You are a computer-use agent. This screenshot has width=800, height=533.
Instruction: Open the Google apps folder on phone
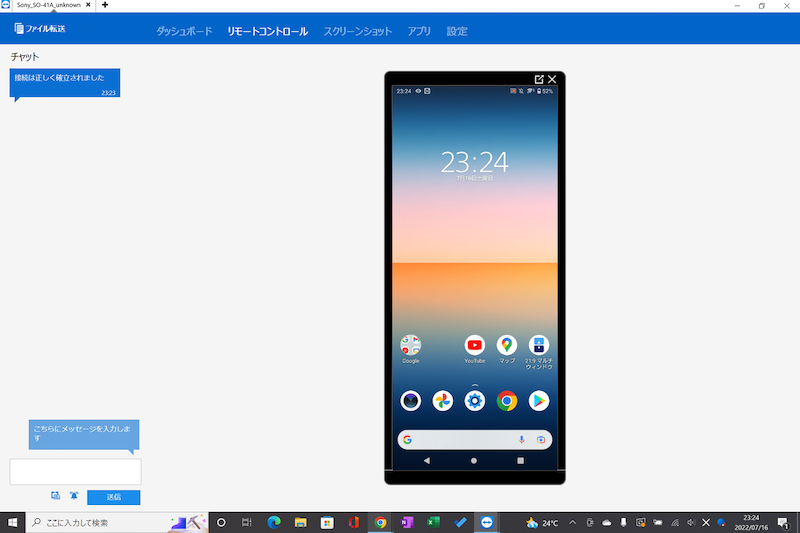pos(410,345)
